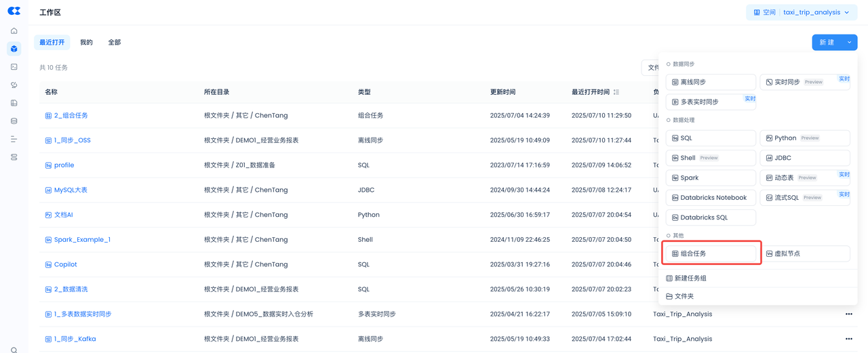
Task: Open the three-dots menu for 1_多表数据实时同步
Action: pyautogui.click(x=848, y=314)
